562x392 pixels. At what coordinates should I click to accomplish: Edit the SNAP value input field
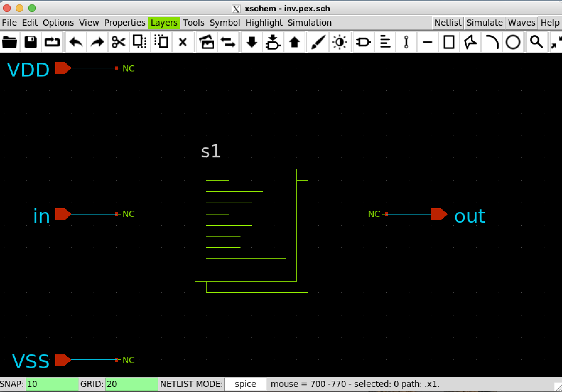click(x=51, y=384)
